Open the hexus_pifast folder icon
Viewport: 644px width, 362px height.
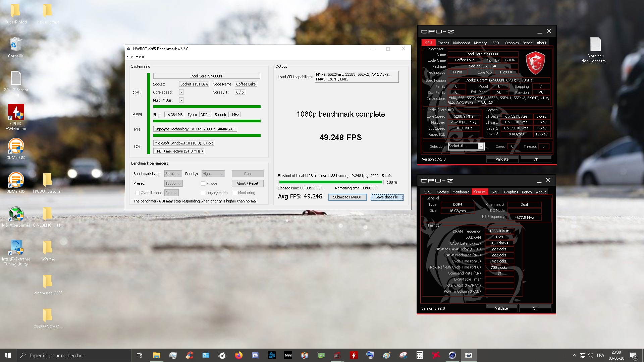click(48, 13)
